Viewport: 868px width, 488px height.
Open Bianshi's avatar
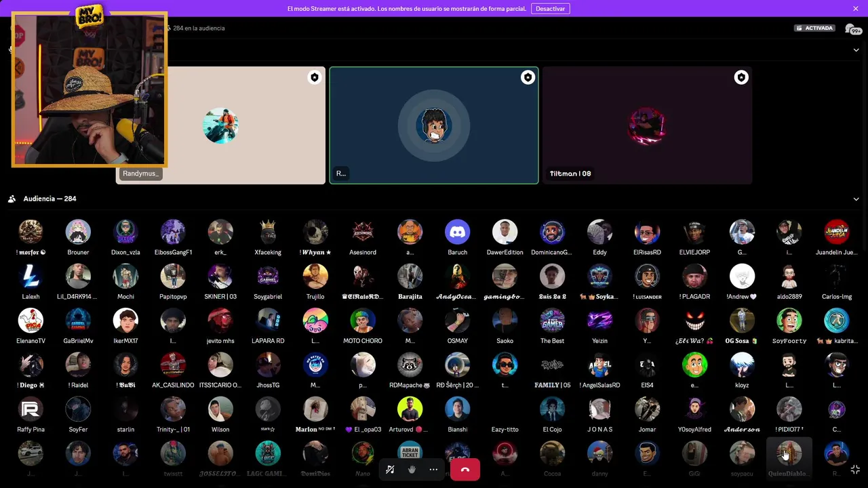point(457,409)
